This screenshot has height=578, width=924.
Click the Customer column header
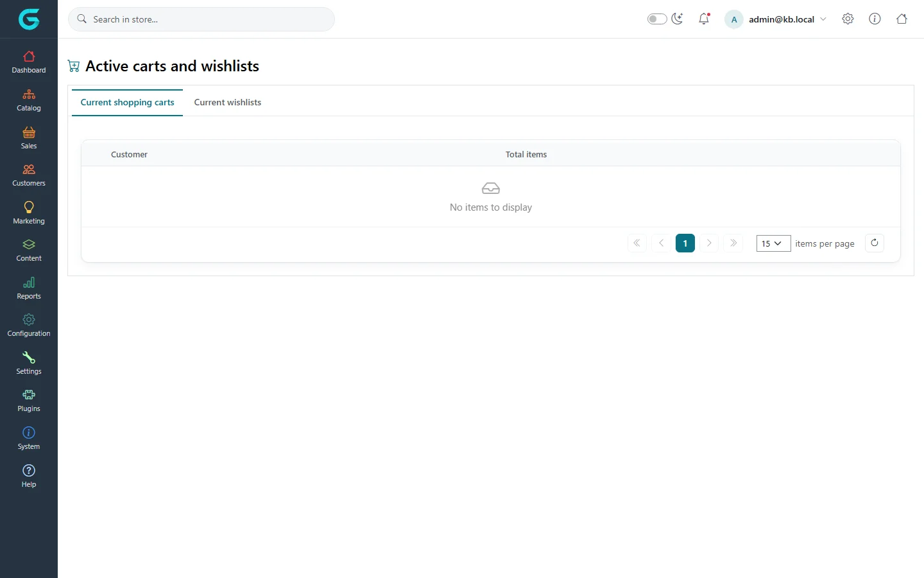coord(129,154)
